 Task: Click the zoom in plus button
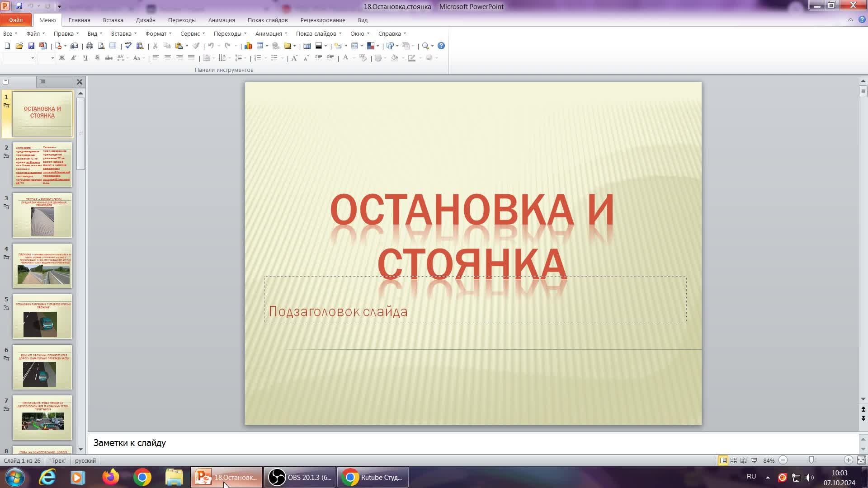(x=848, y=460)
